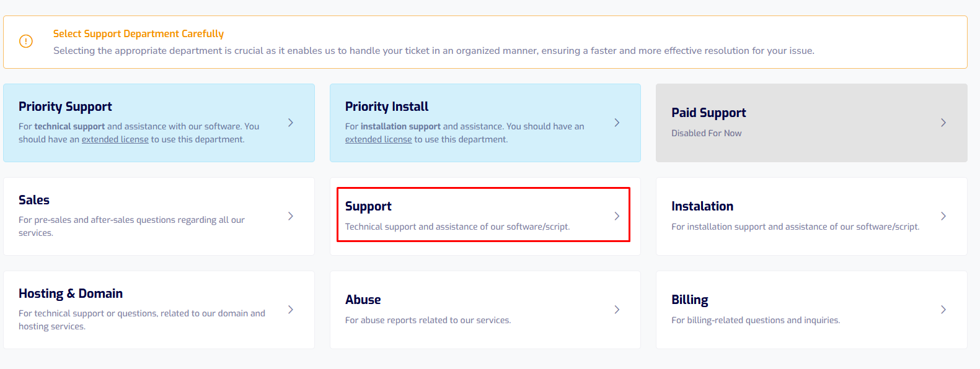
Task: Open the Hosting & Domain department title
Action: point(71,293)
